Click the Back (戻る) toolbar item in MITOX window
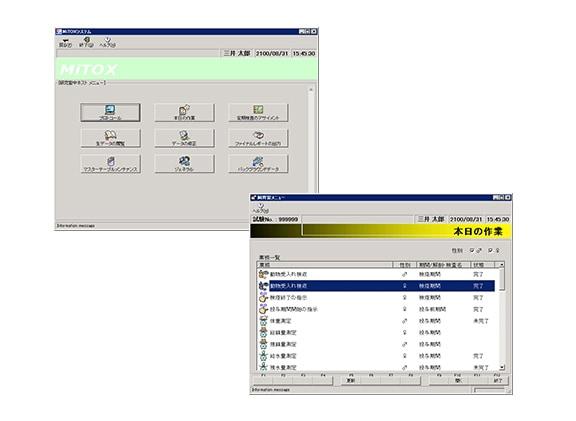This screenshot has width=576, height=421. [x=65, y=43]
